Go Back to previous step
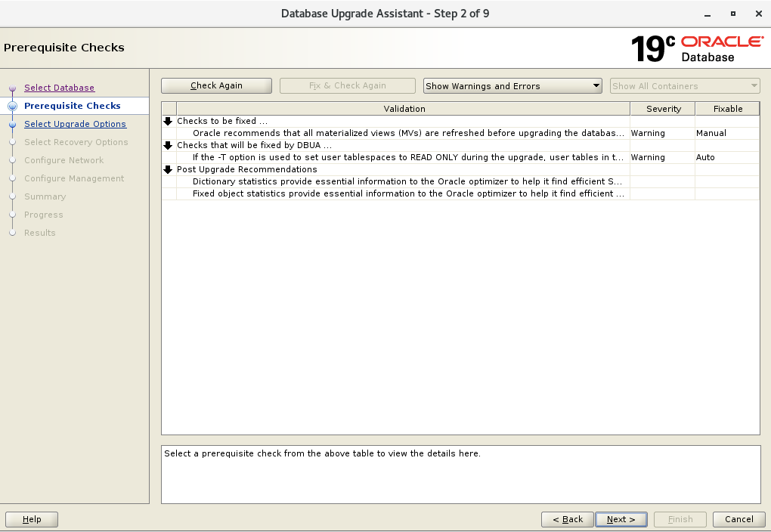The height and width of the screenshot is (532, 771). [568, 519]
